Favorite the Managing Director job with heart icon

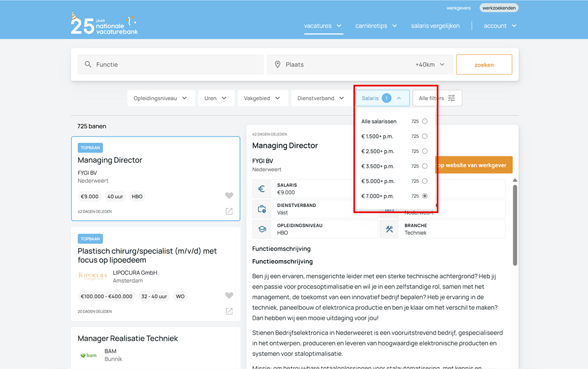pyautogui.click(x=229, y=196)
